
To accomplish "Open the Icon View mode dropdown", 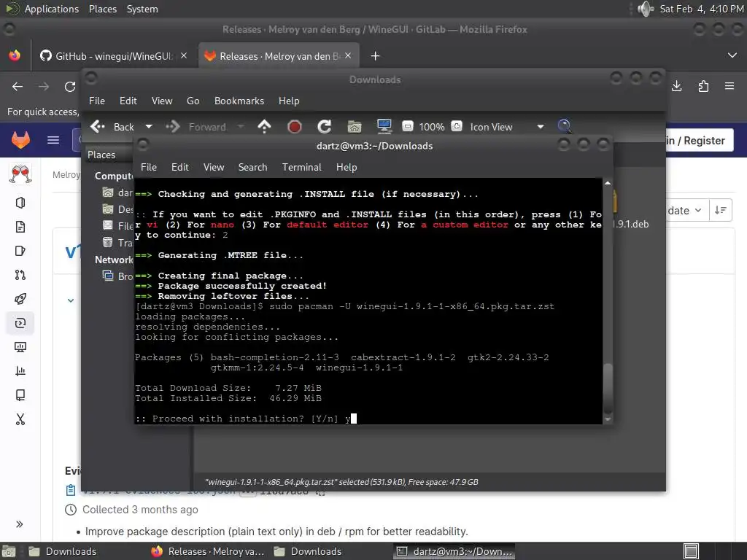I will click(507, 127).
